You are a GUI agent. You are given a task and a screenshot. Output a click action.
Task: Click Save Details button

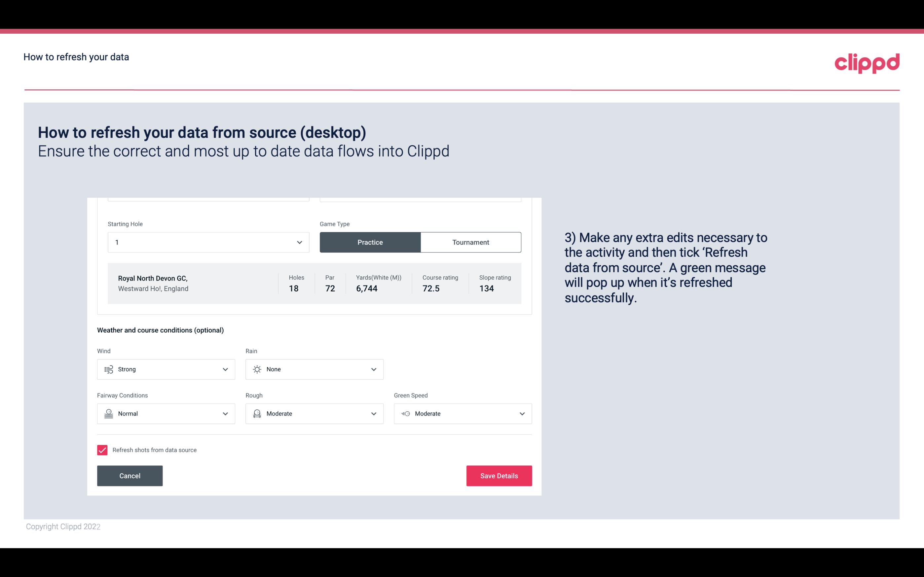point(499,475)
